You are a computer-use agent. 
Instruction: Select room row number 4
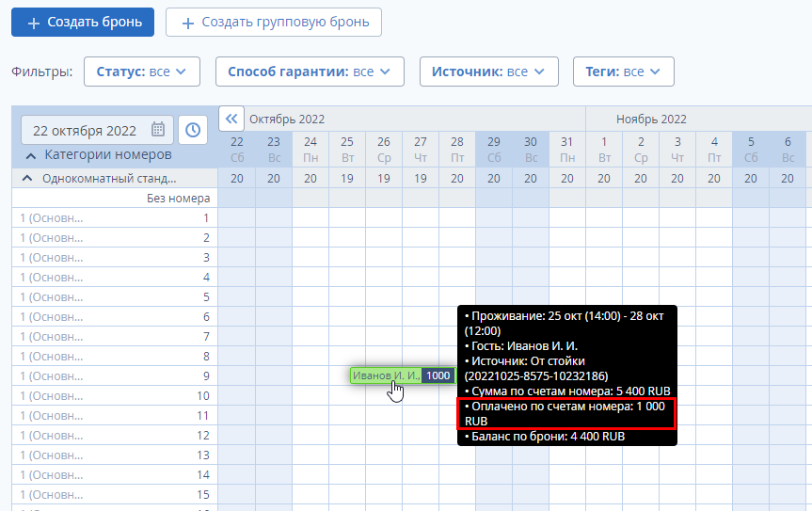[115, 277]
